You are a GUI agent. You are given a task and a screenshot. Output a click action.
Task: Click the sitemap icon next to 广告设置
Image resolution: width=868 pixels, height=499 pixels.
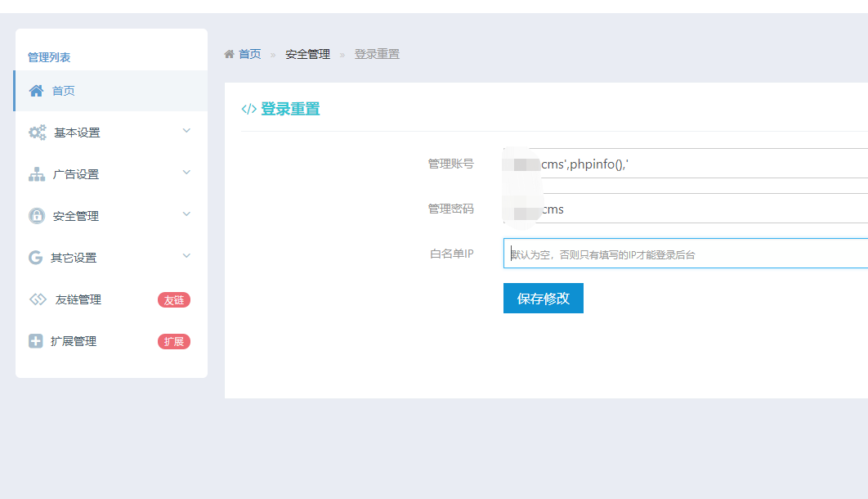[36, 174]
